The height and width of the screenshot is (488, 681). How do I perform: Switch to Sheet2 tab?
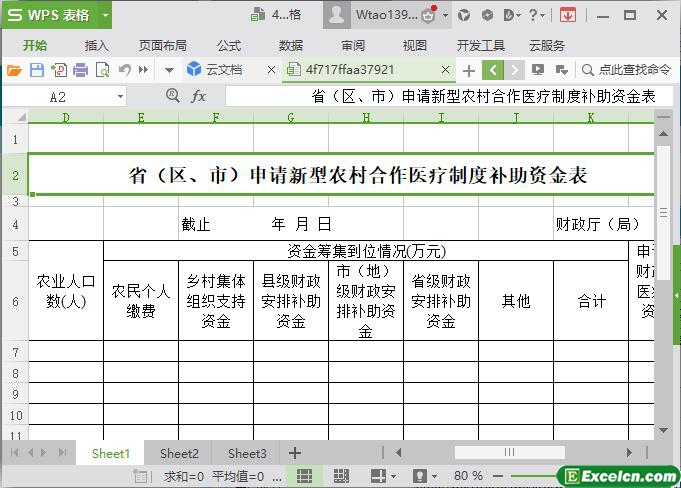coord(179,453)
